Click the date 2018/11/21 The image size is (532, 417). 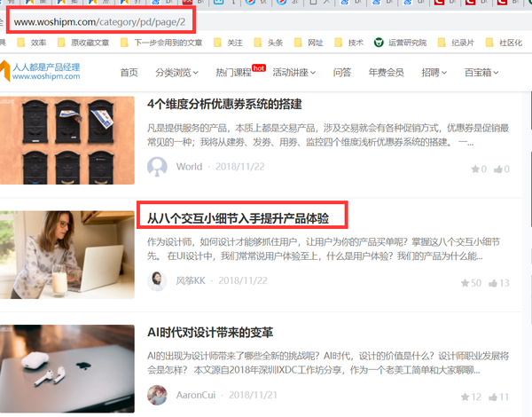pos(253,395)
